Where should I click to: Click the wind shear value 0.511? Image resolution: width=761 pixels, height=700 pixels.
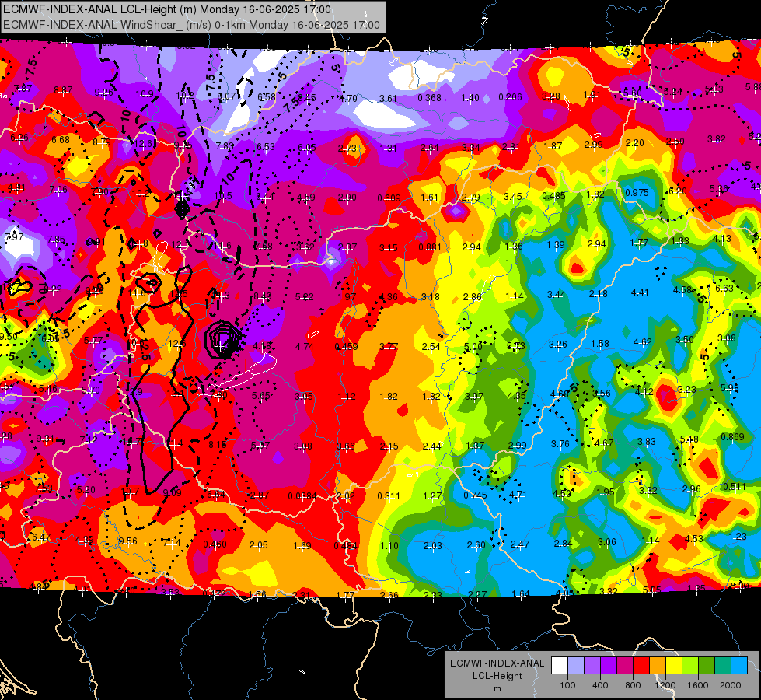[735, 487]
